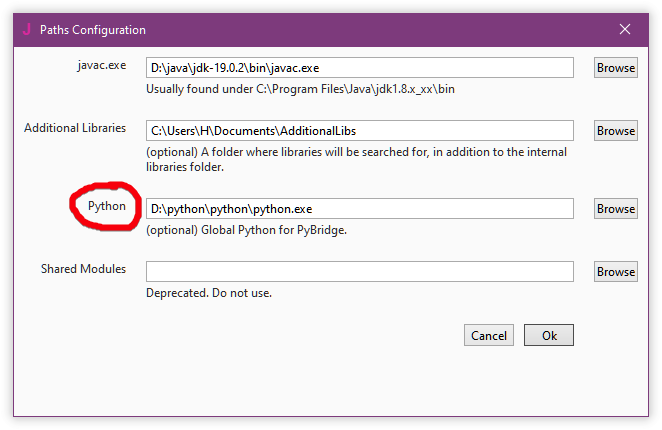Browse for the Shared Modules folder
The height and width of the screenshot is (430, 662).
coord(616,272)
